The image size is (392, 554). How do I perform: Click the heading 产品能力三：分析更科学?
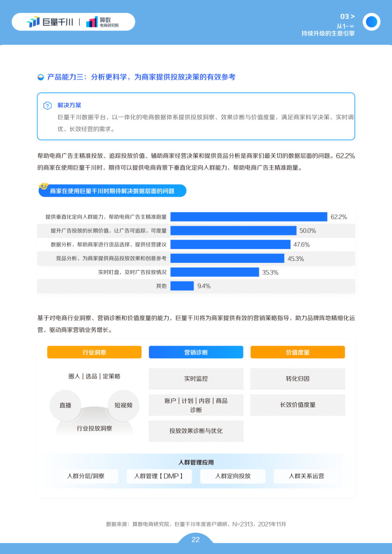tap(87, 77)
